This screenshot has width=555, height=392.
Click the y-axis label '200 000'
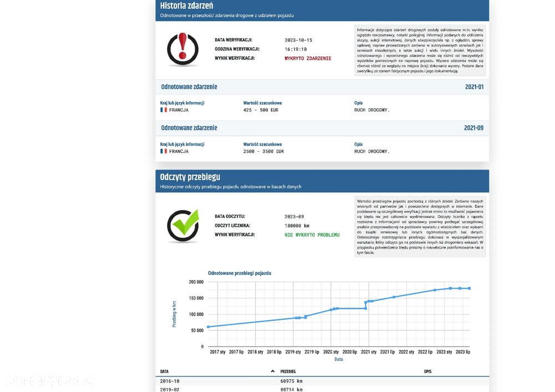196,282
